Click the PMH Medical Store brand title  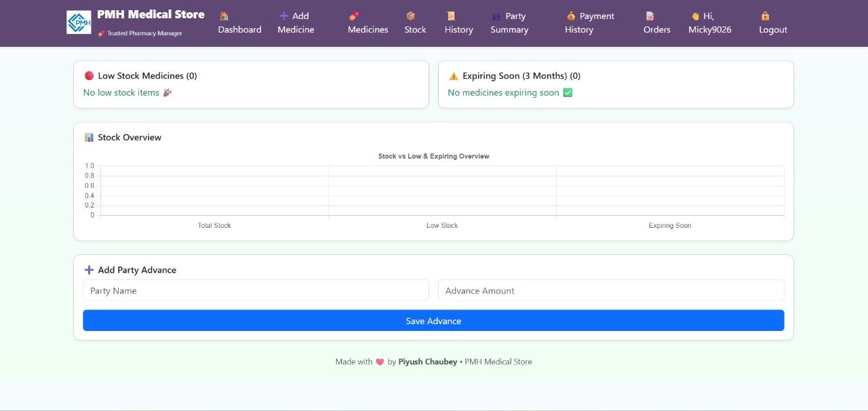151,14
